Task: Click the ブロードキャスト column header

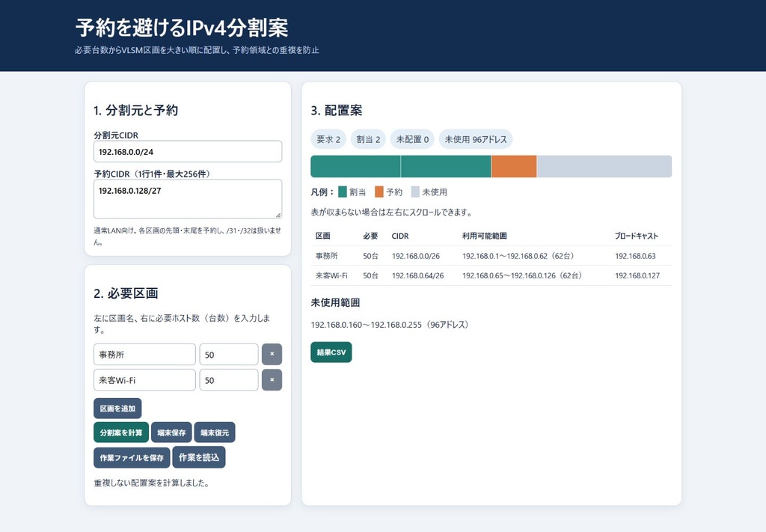Action: click(x=637, y=236)
